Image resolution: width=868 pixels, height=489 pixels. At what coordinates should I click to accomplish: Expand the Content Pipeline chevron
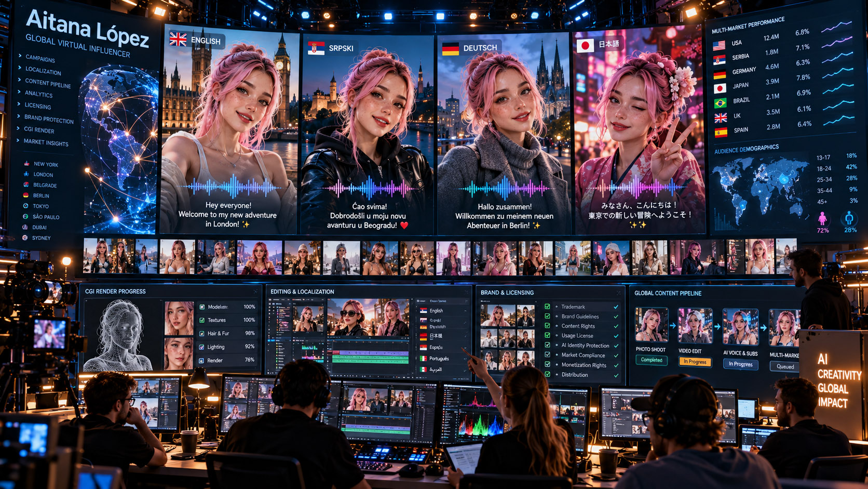[20, 80]
